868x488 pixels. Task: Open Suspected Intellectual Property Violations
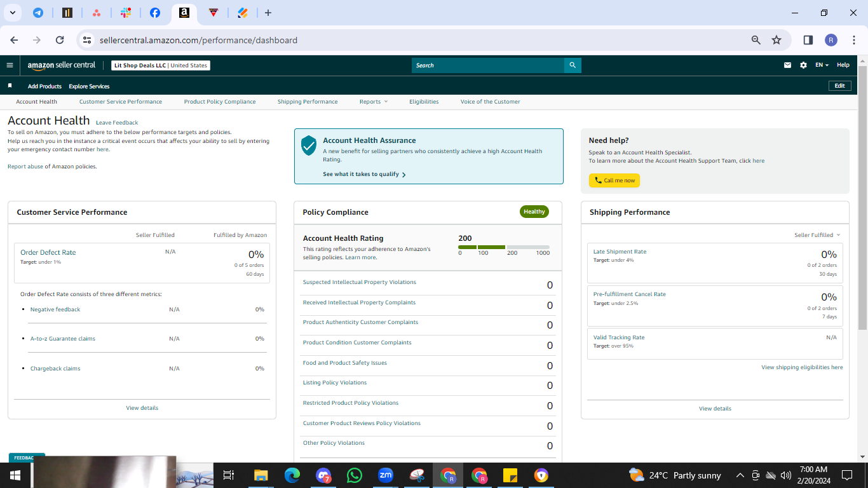(360, 282)
